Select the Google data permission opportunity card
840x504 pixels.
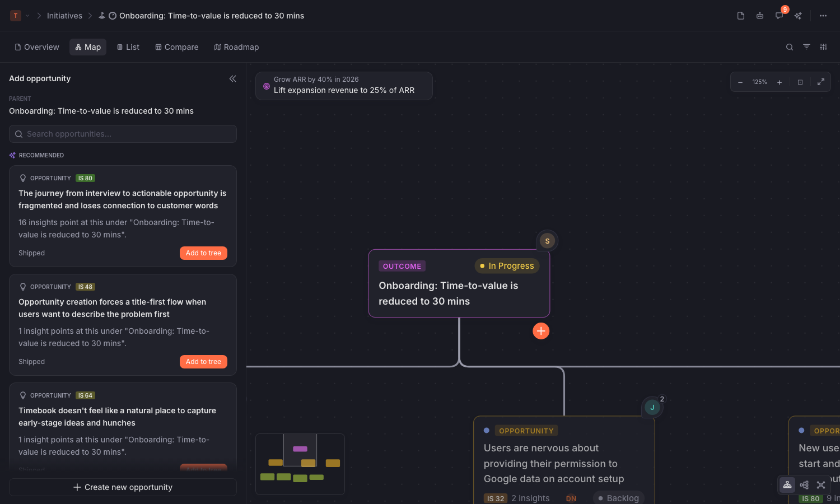coord(564,460)
